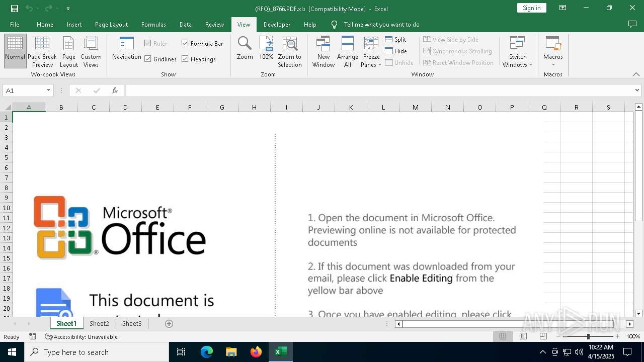The image size is (644, 362).
Task: Click Page Break Preview icon in status bar
Action: pos(543,336)
